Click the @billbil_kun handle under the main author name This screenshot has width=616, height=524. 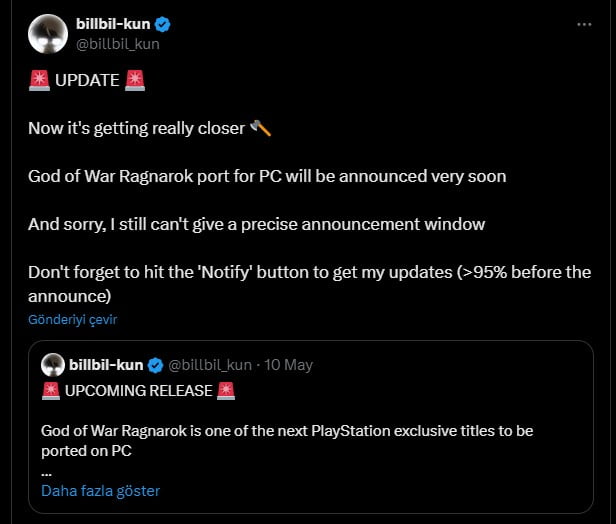point(118,44)
